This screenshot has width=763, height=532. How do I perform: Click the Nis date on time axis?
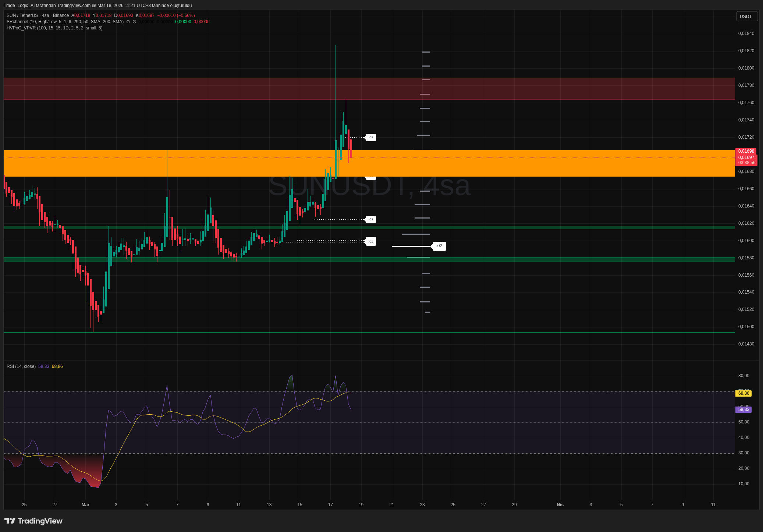tap(560, 505)
